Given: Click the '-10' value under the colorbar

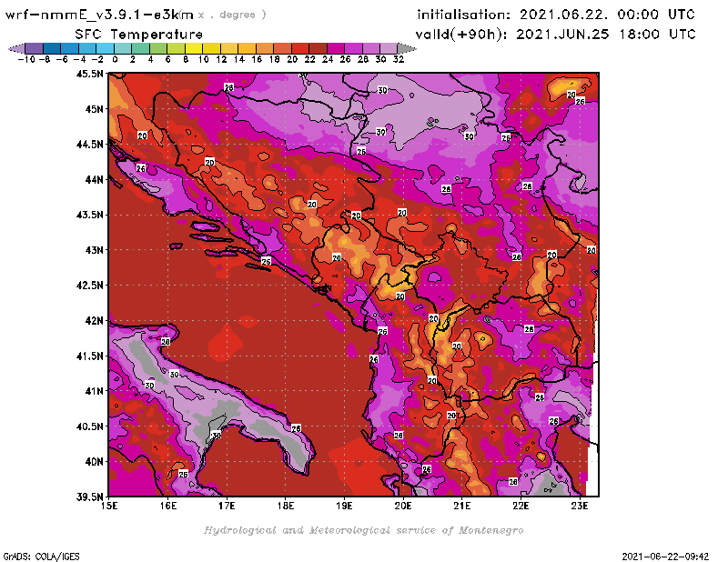Looking at the screenshot, I should (26, 59).
